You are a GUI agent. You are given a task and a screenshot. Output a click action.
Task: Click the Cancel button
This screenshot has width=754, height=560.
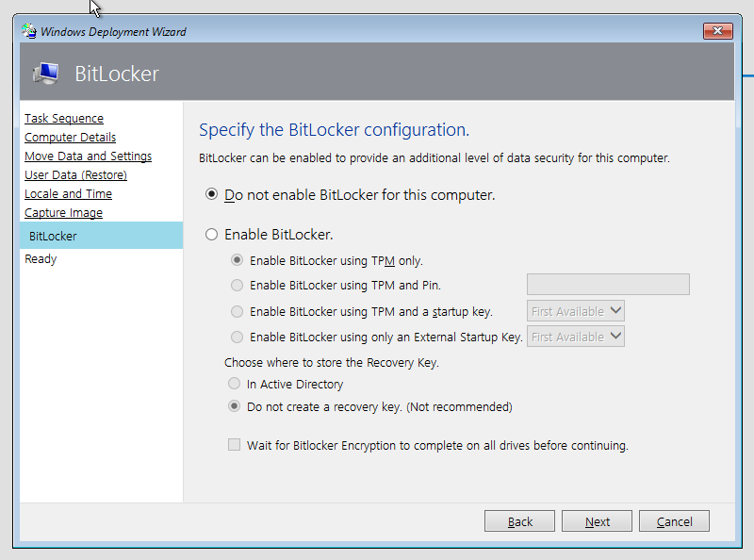pyautogui.click(x=674, y=520)
